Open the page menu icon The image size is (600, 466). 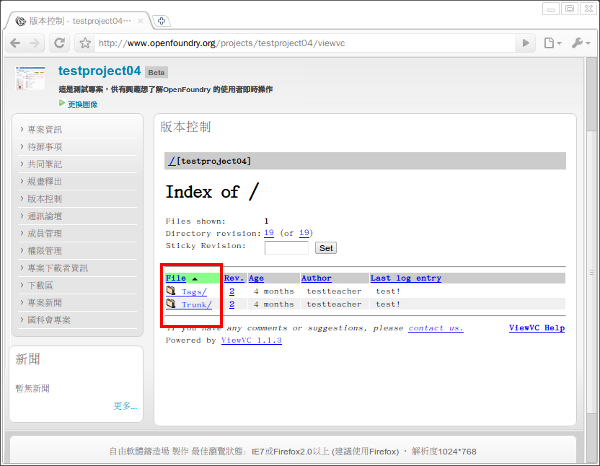pos(553,43)
